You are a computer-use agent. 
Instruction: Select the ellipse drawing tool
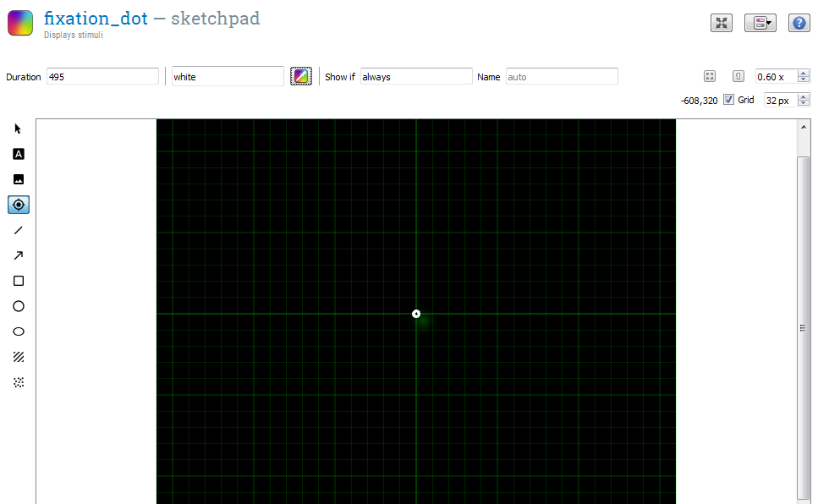(x=19, y=331)
